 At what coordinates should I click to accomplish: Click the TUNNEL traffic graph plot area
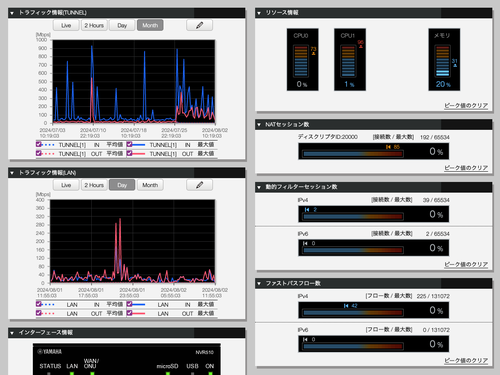click(x=134, y=82)
